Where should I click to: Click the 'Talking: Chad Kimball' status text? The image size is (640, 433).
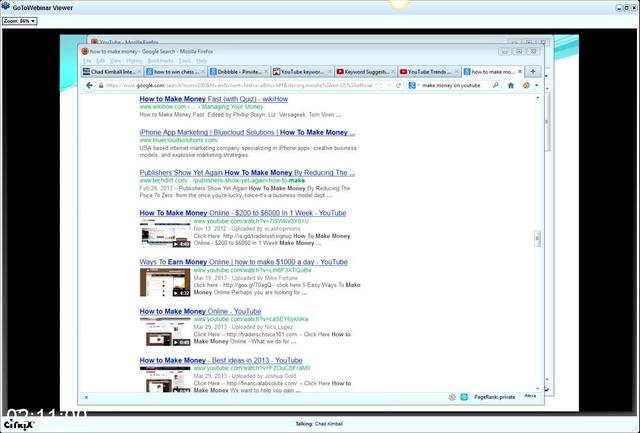point(319,424)
